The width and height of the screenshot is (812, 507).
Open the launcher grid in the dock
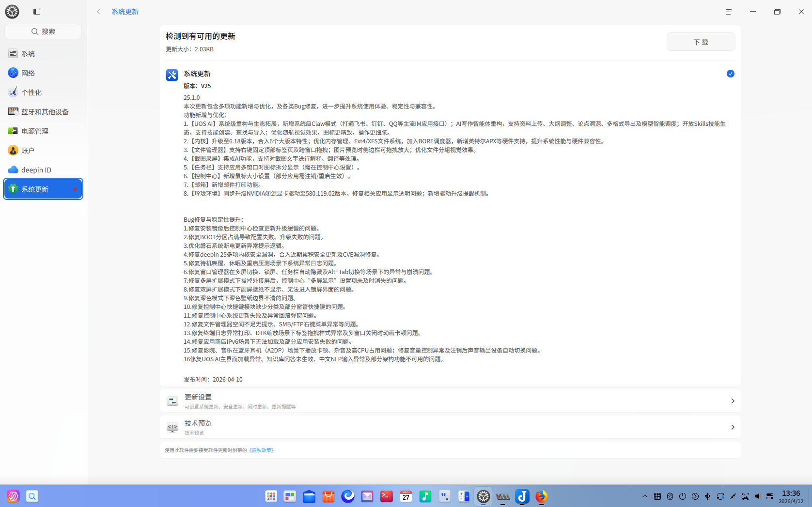(271, 496)
